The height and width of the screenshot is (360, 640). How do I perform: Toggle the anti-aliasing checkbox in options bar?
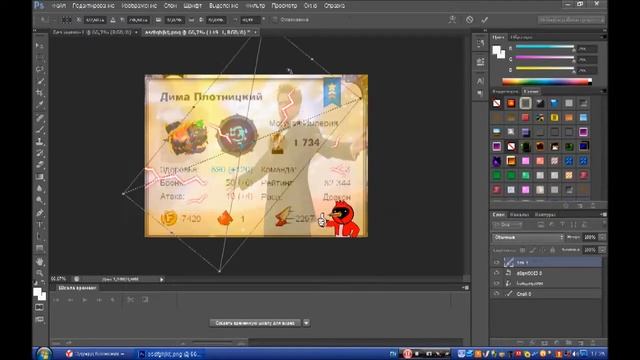tap(275, 20)
